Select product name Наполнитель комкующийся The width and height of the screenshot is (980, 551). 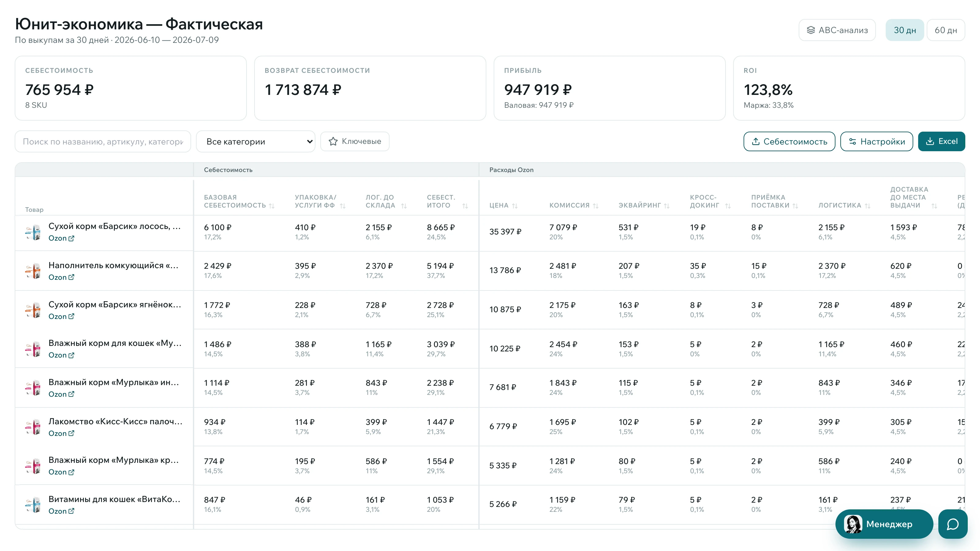point(113,265)
